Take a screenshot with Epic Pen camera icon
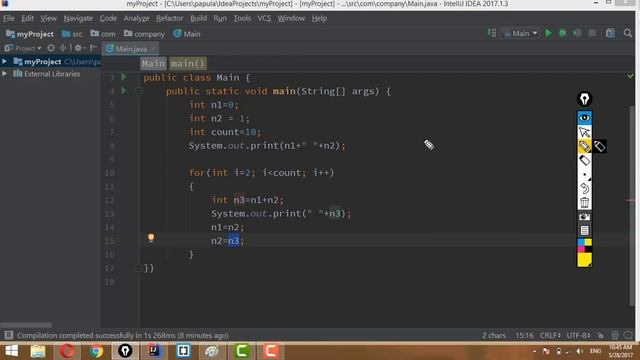The image size is (640, 360). (584, 217)
